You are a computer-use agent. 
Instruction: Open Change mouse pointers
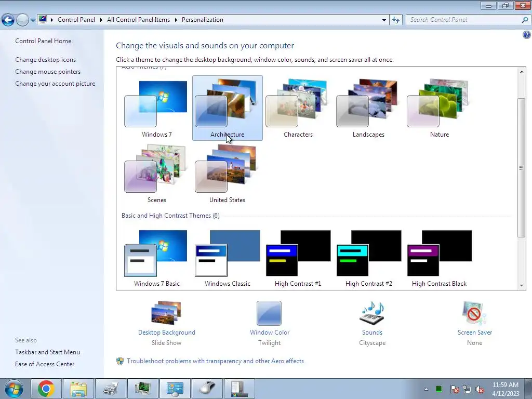48,72
